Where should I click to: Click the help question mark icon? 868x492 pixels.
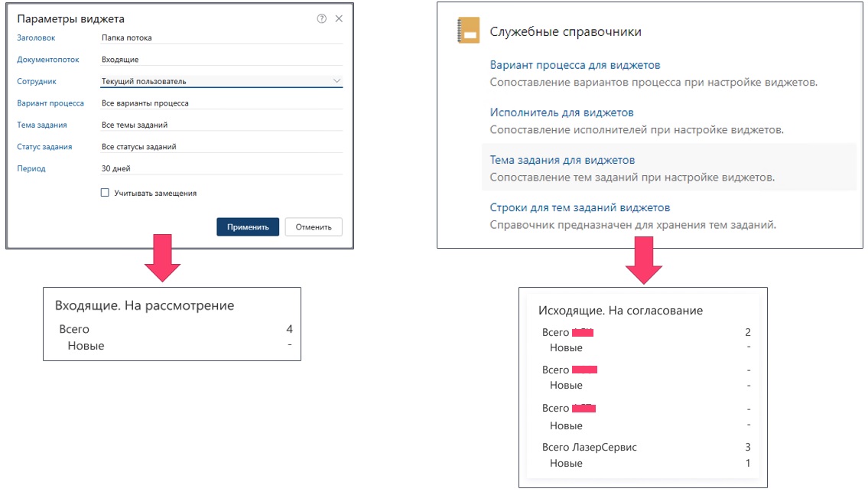pyautogui.click(x=321, y=19)
